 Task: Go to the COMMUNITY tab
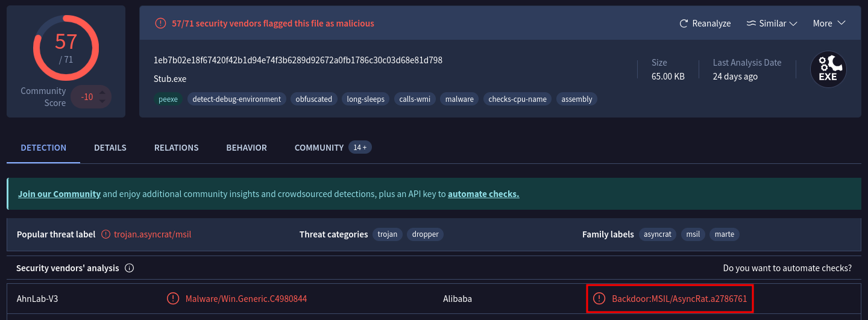(319, 148)
